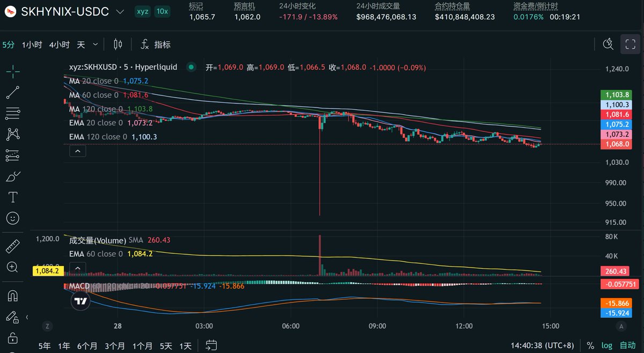Select the text annotation tool

pos(13,197)
